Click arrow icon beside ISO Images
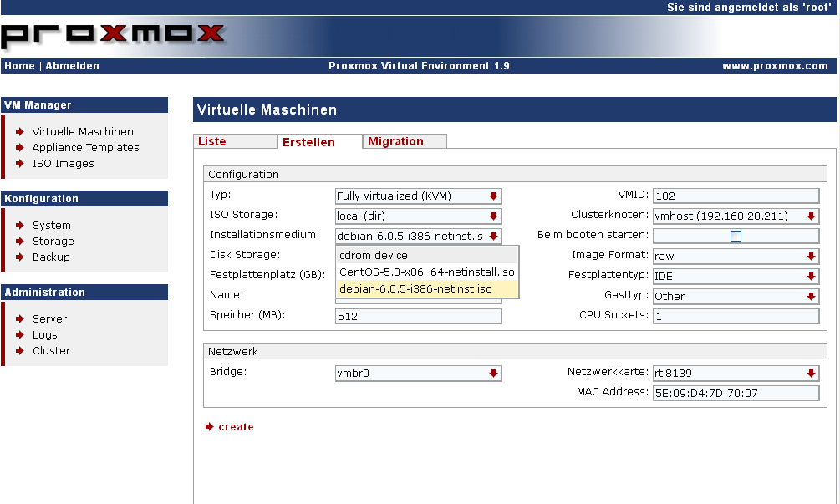Image resolution: width=840 pixels, height=504 pixels. point(20,164)
